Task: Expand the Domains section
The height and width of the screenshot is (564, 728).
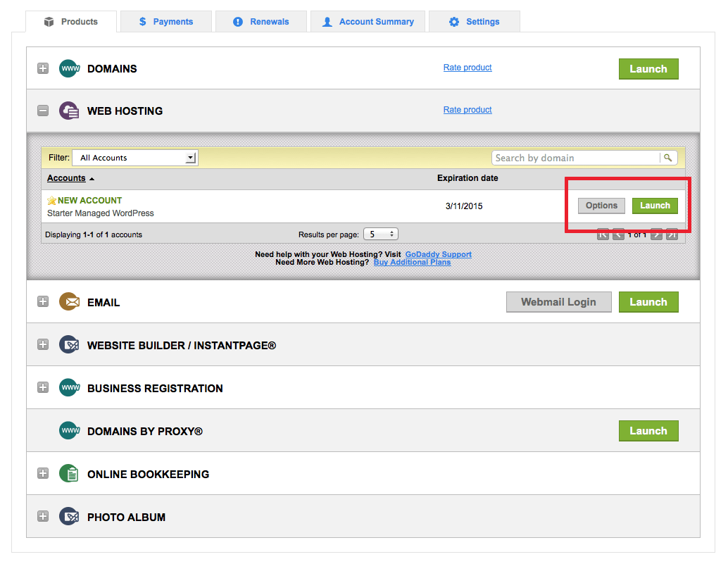Action: click(43, 68)
